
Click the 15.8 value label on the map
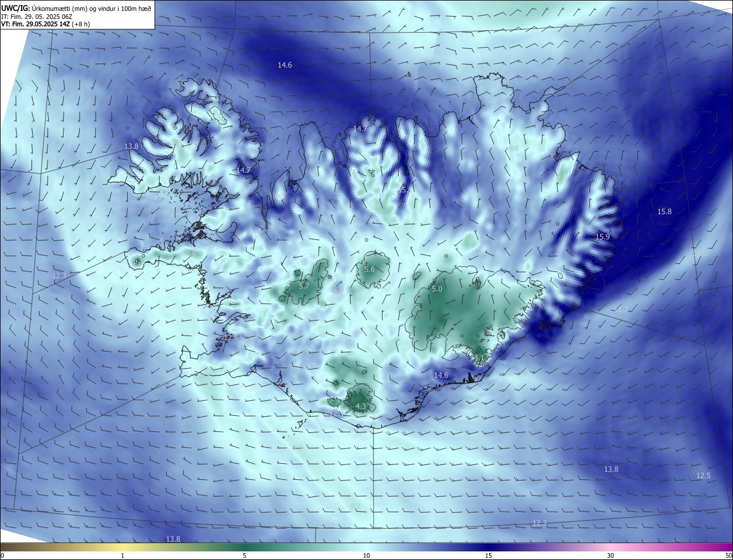coord(664,212)
